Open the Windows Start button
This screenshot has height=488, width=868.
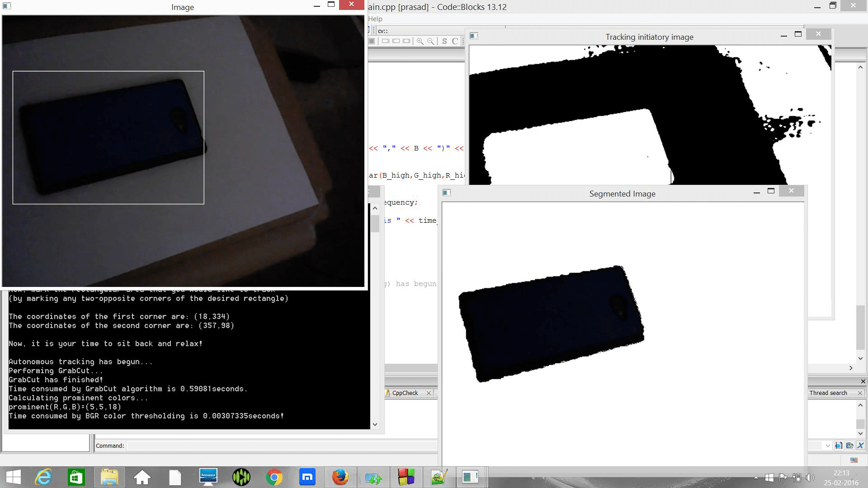point(13,477)
